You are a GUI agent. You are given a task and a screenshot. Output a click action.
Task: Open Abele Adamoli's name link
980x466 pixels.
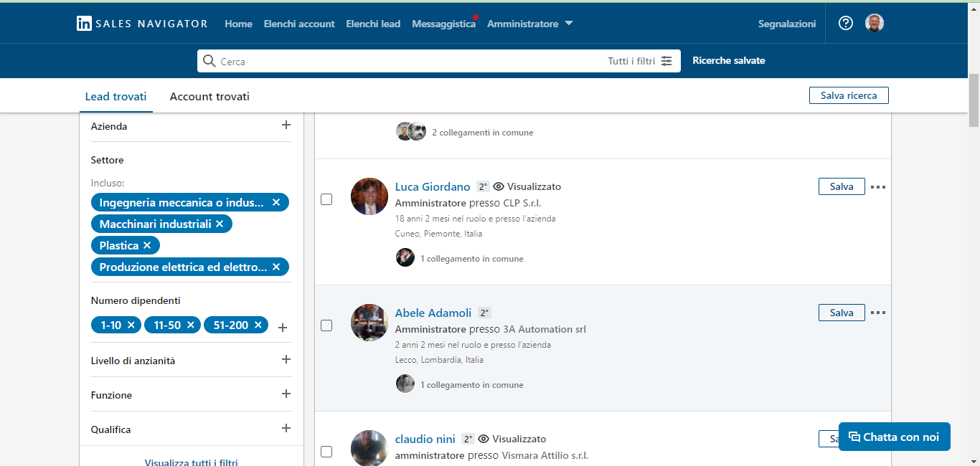tap(433, 313)
